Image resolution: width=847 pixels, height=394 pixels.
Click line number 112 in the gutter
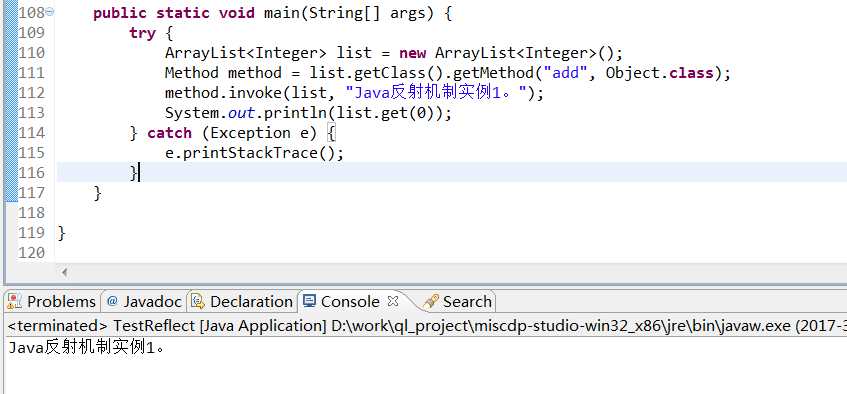[x=31, y=92]
